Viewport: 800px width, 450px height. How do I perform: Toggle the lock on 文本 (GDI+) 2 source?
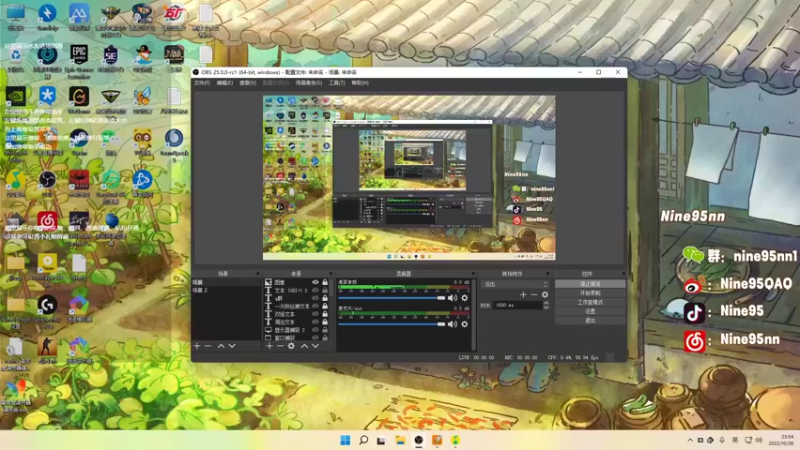(325, 290)
